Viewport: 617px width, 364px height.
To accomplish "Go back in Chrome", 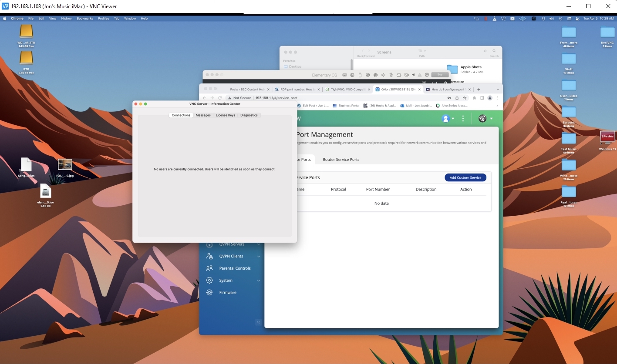I will 204,98.
